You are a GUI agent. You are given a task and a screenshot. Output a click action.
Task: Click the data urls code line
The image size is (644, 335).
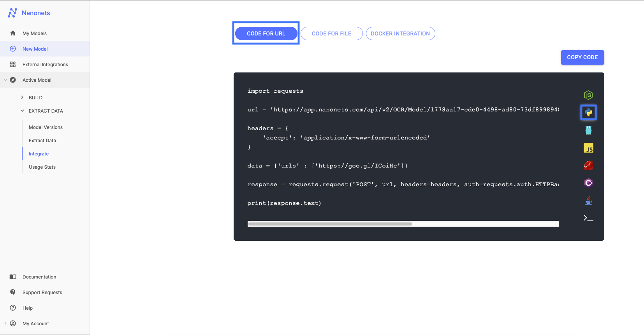tap(327, 166)
